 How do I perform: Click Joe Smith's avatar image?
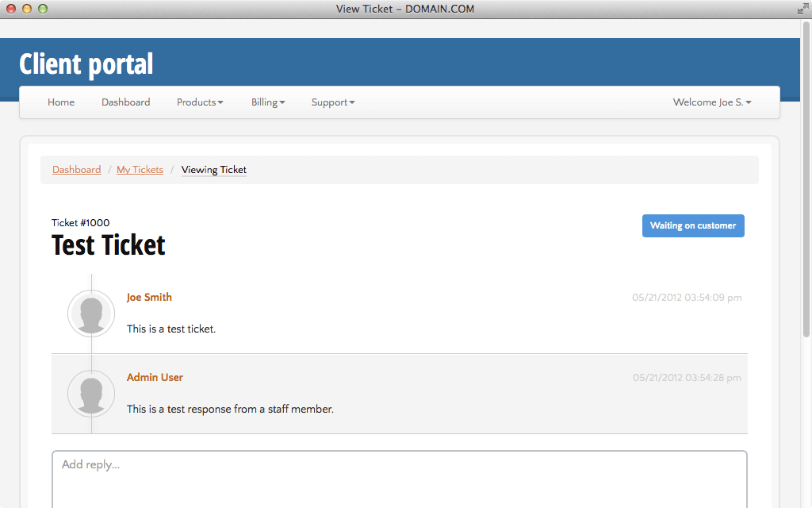coord(91,314)
